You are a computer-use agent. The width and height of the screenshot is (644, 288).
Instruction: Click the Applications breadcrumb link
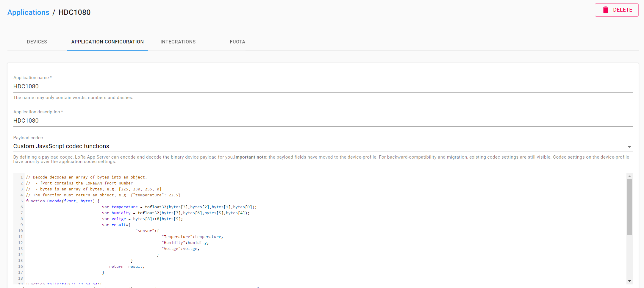(28, 12)
